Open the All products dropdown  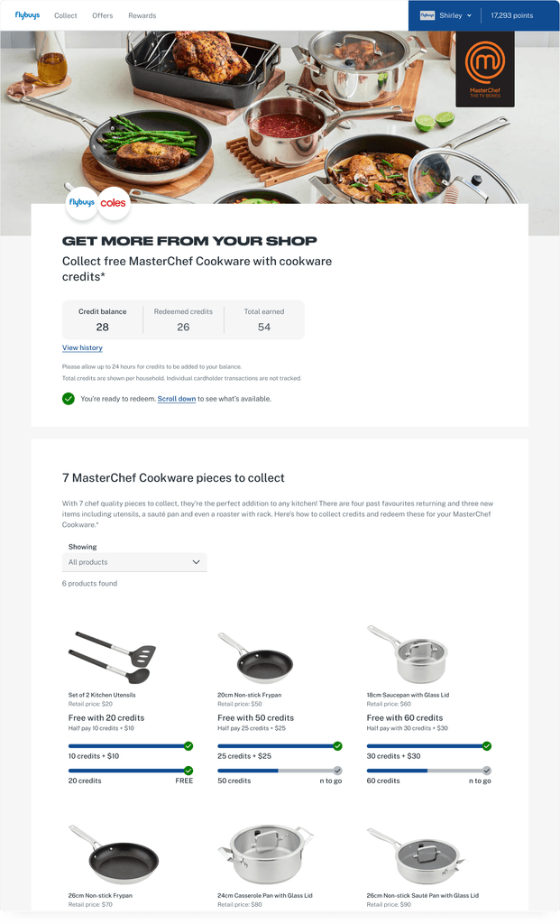[x=134, y=562]
